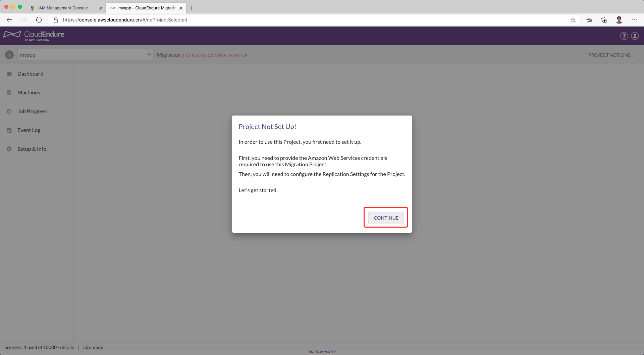Screen dimensions: 644x355
Task: Open the Event Log page
Action: click(x=29, y=130)
